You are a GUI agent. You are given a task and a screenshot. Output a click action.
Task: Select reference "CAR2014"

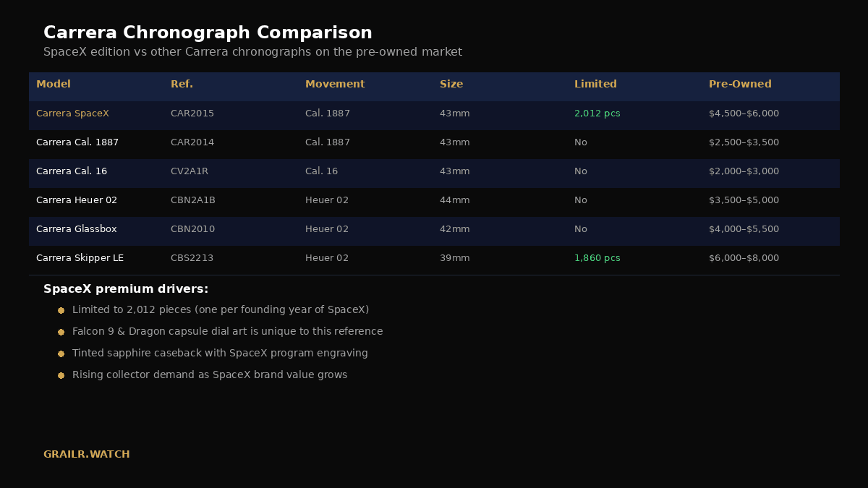click(x=192, y=142)
